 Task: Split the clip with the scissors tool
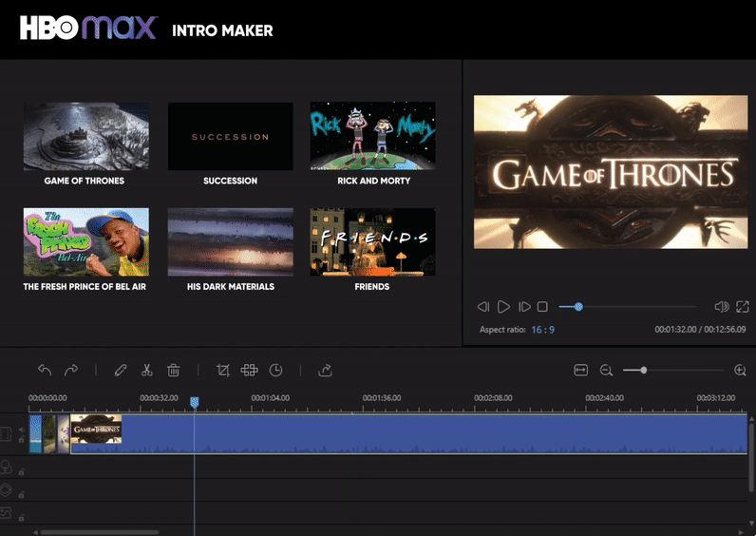(x=146, y=370)
